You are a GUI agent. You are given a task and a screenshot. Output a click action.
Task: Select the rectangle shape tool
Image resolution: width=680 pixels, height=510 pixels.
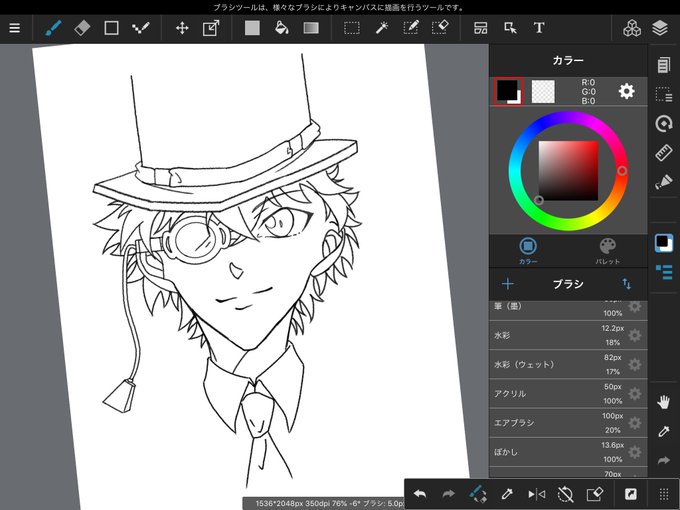111,28
